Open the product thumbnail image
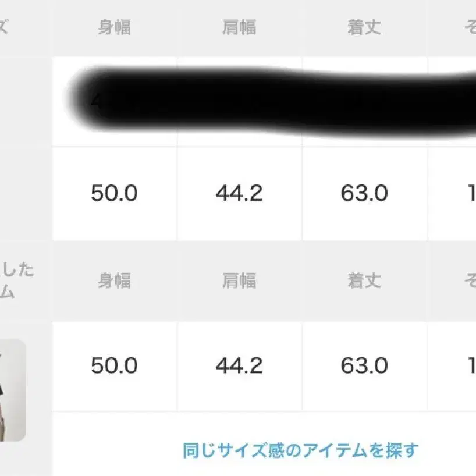 [x=12, y=389]
